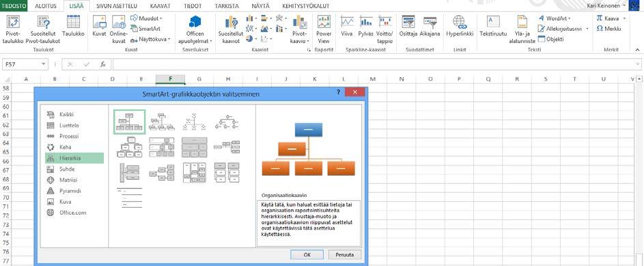
Task: Open the Näyttökuva screenshot dropdown
Action: coord(150,40)
